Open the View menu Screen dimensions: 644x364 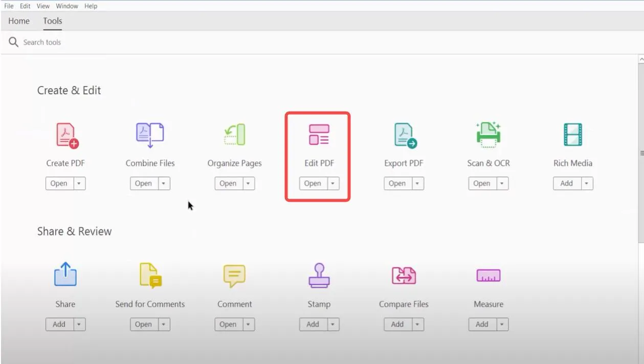tap(42, 6)
